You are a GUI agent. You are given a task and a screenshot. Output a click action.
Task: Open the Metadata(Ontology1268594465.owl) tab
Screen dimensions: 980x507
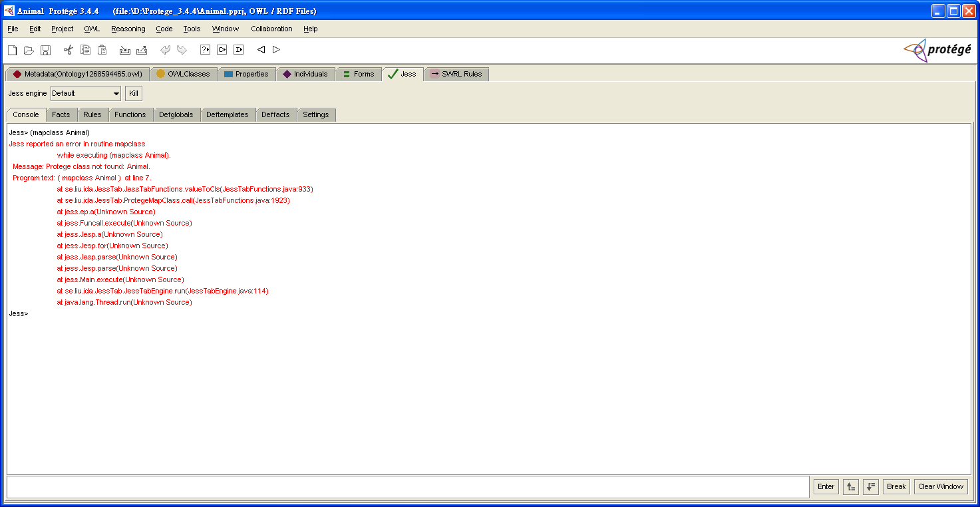[77, 74]
